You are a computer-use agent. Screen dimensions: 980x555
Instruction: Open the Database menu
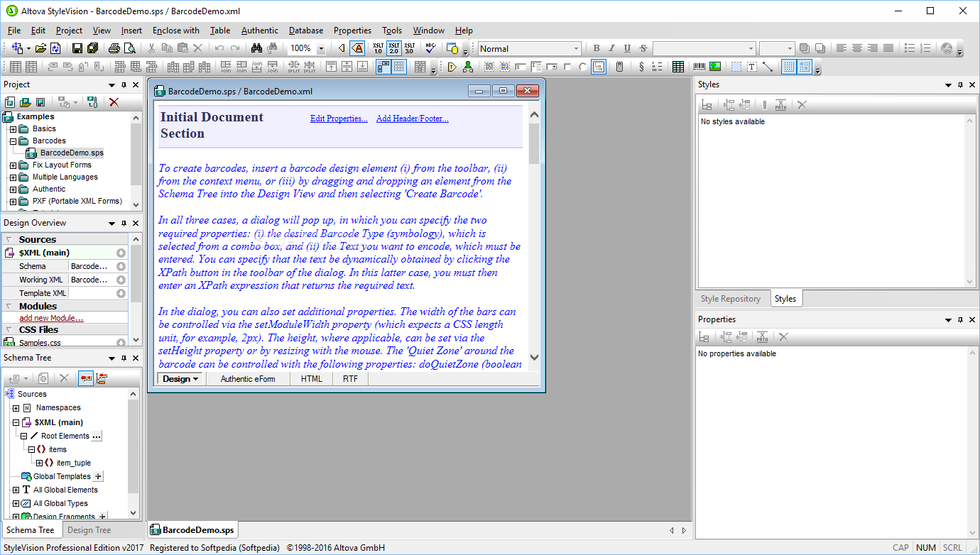[x=306, y=31]
